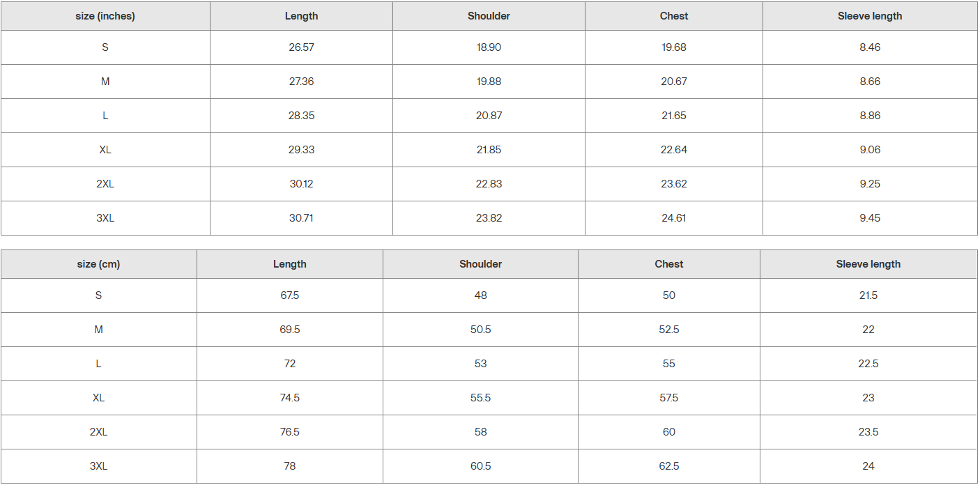This screenshot has width=980, height=485.
Task: Select the 62.5 chest cell
Action: pos(669,466)
